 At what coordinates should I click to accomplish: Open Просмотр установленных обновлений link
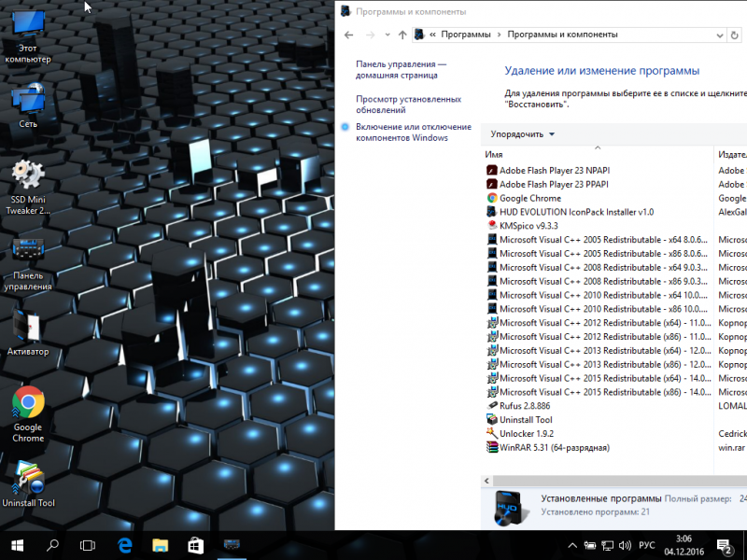click(408, 105)
